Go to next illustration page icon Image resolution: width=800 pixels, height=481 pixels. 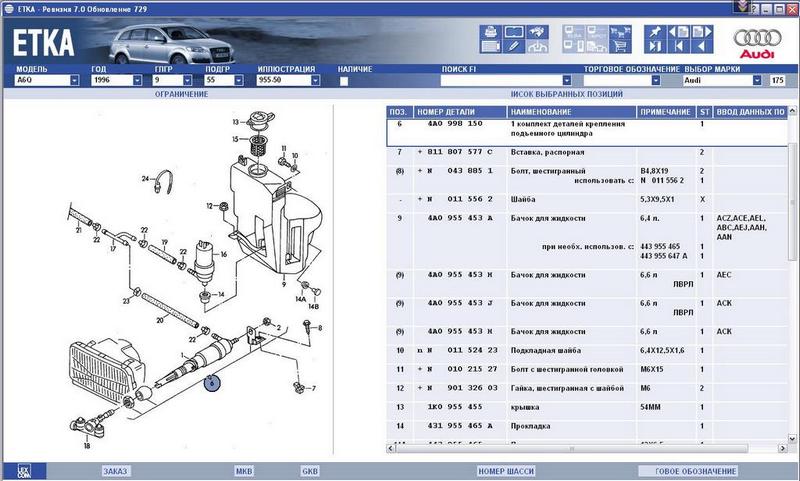[x=699, y=32]
